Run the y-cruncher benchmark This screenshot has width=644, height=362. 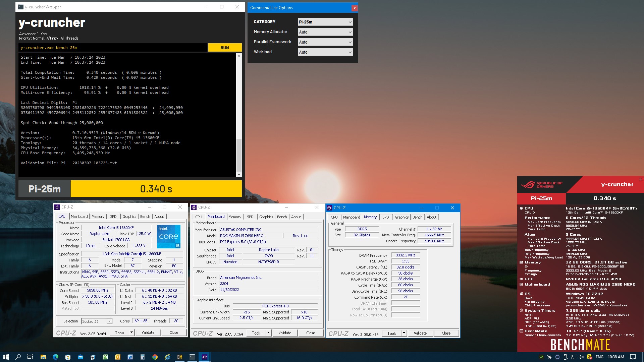pos(225,48)
